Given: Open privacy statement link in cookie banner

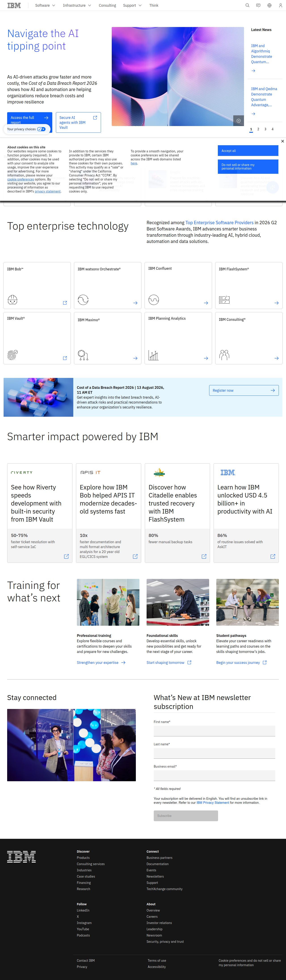Looking at the screenshot, I should [48, 191].
